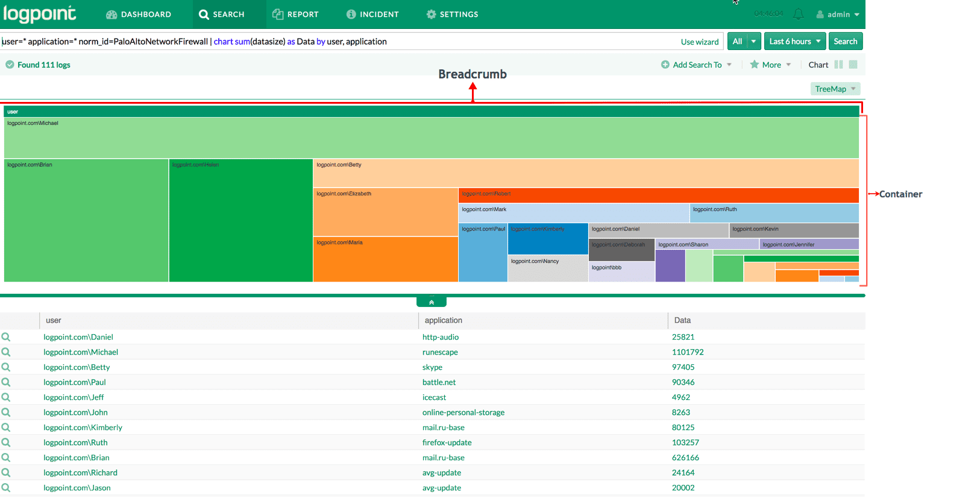This screenshot has height=497, width=980.
Task: Open the Dashboard menu
Action: point(139,14)
